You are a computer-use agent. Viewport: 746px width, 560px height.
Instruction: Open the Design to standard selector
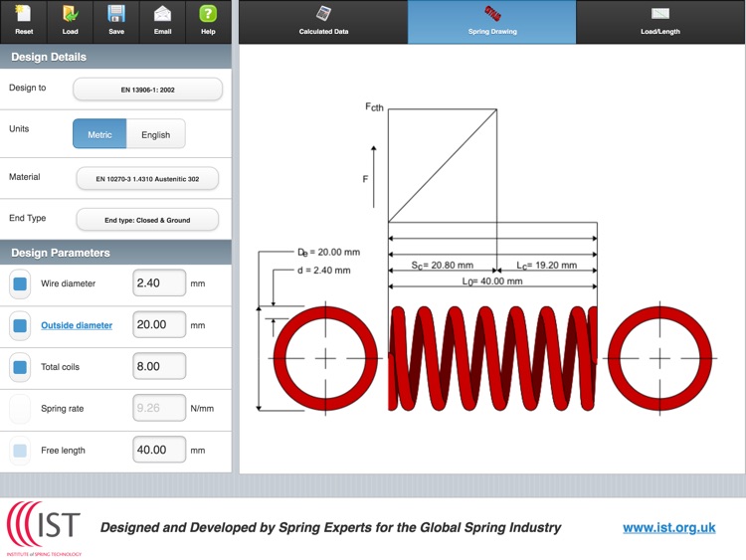(x=147, y=90)
